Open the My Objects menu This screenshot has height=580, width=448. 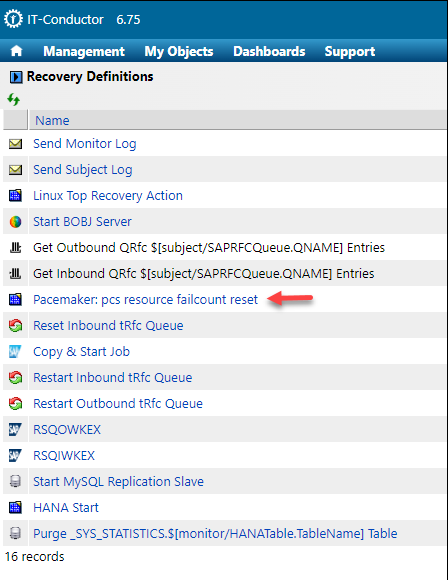[179, 51]
